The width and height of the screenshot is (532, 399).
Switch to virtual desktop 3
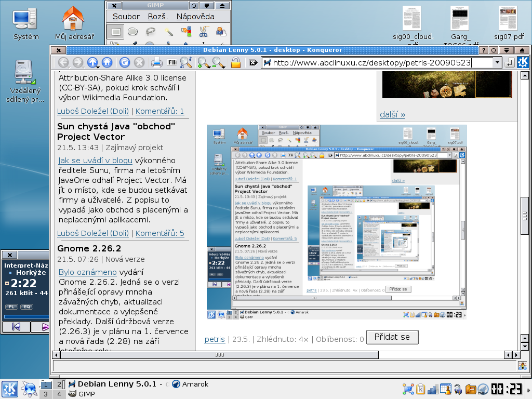[x=46, y=394]
